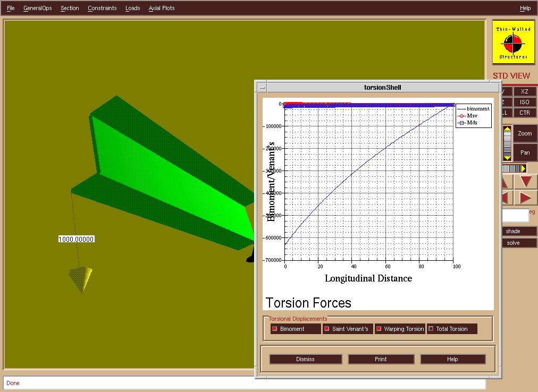Click the yellow up arrow on zoom scroller

(507, 129)
